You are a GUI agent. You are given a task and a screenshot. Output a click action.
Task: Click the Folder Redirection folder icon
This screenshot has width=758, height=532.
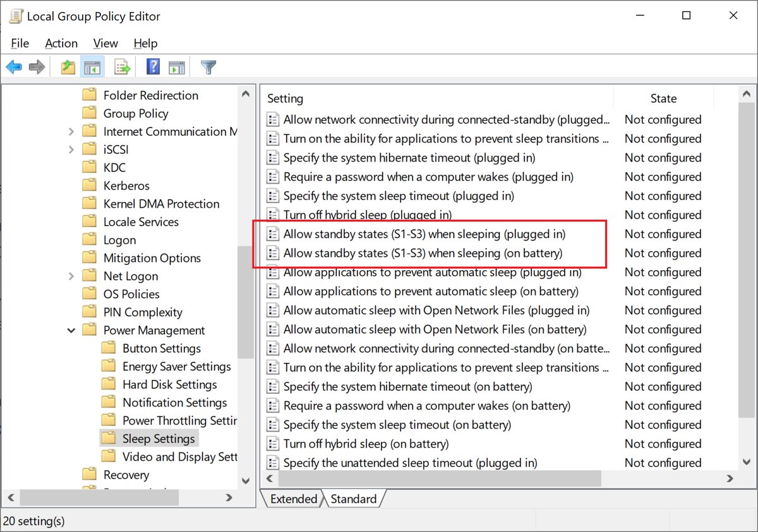(x=90, y=95)
